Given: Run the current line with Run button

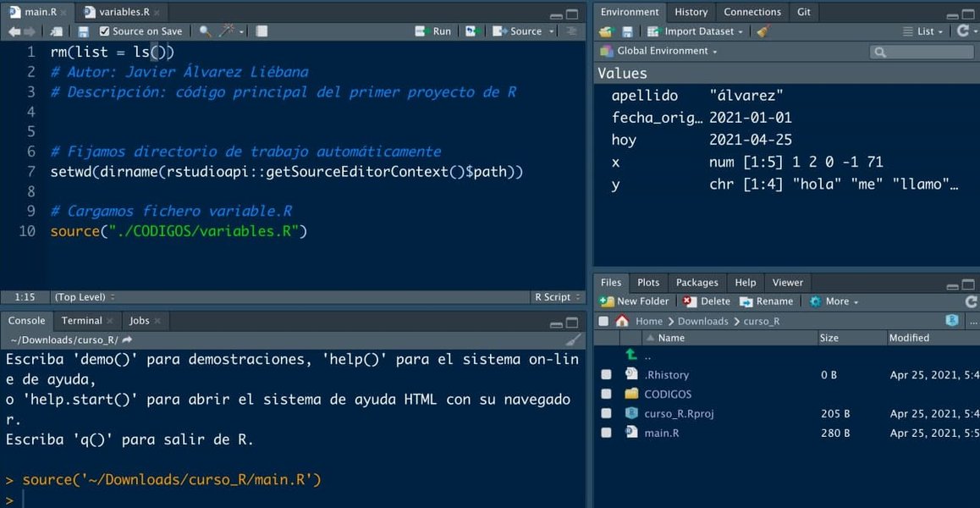Looking at the screenshot, I should 432,30.
